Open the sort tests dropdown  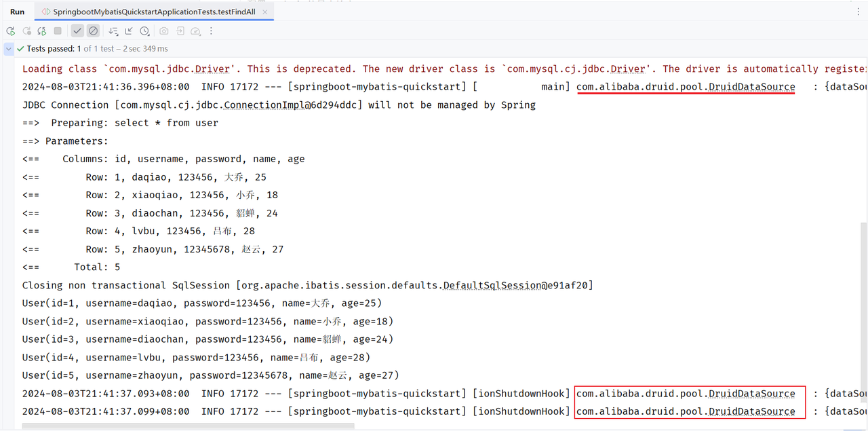[x=113, y=31]
